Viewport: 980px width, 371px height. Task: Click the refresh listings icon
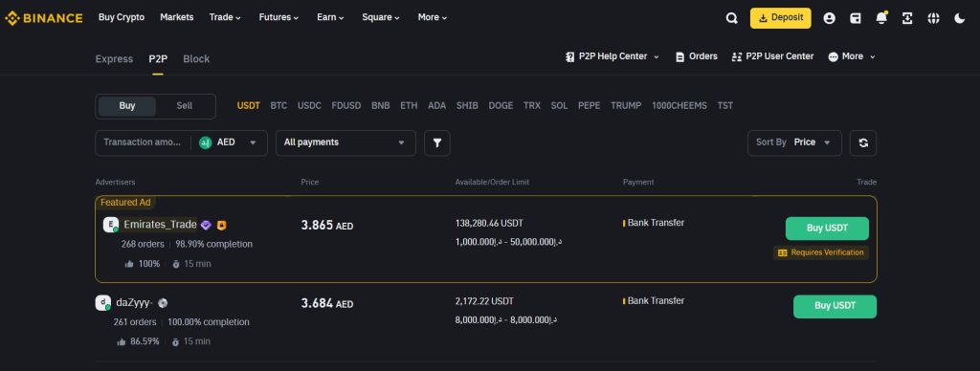[863, 143]
